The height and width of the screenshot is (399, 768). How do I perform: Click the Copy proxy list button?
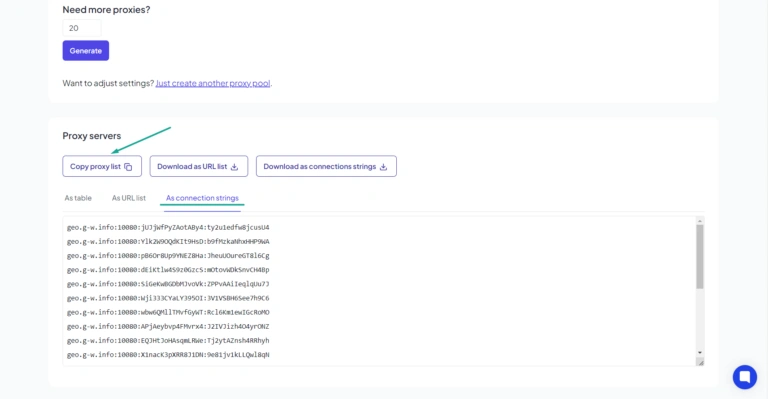tap(102, 166)
